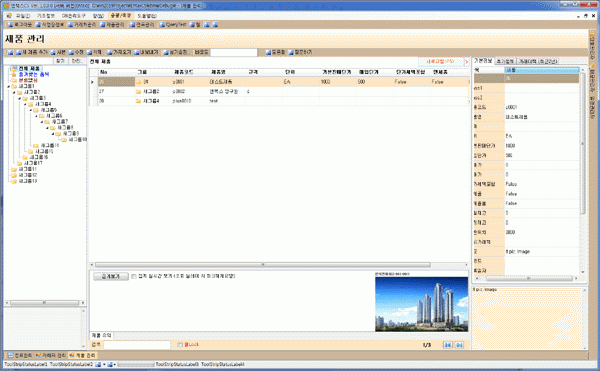Collapse the 새그룹4 tree node arrow
This screenshot has height=371, width=600.
pyautogui.click(x=26, y=104)
